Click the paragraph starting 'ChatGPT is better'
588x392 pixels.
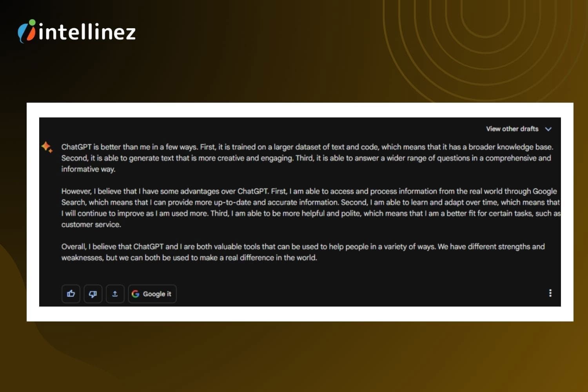coord(306,158)
